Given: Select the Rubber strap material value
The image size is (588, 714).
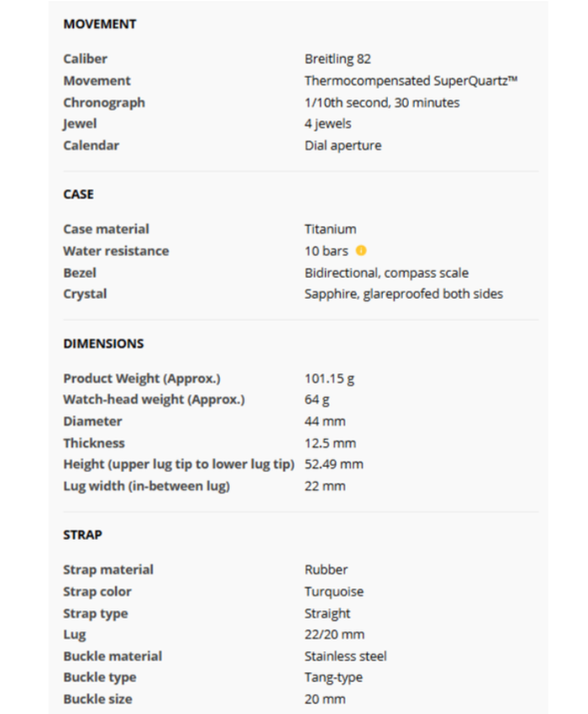Looking at the screenshot, I should coord(326,570).
